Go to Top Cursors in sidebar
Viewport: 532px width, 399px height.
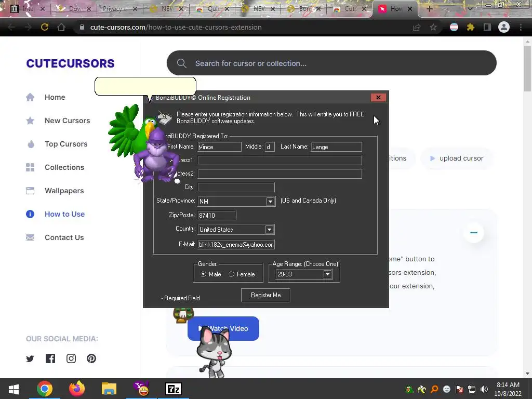pos(57,144)
